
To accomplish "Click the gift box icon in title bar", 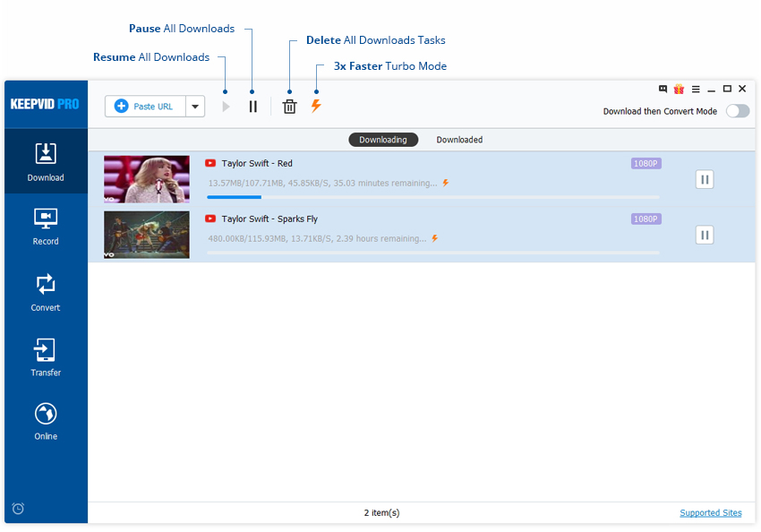I will pos(679,89).
